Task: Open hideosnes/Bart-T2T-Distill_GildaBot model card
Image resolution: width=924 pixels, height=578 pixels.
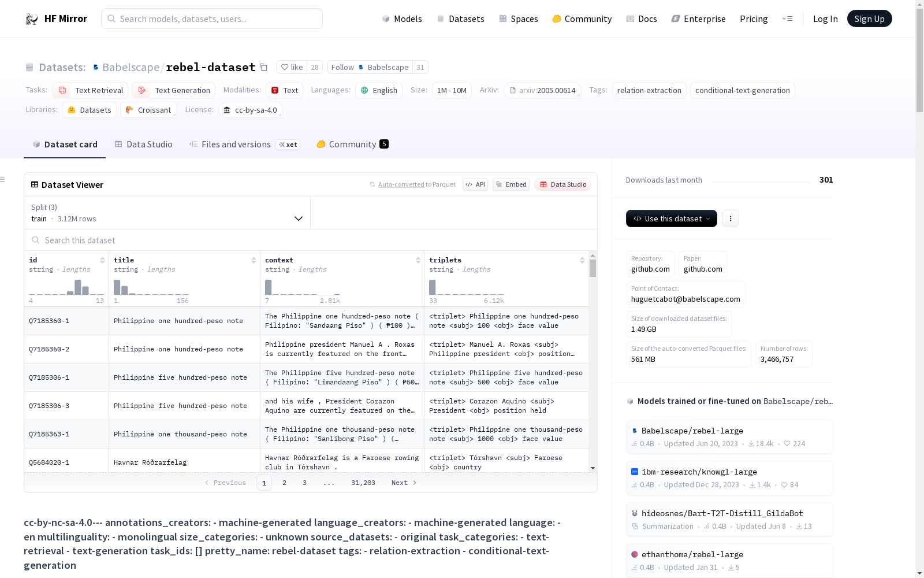Action: (729, 520)
